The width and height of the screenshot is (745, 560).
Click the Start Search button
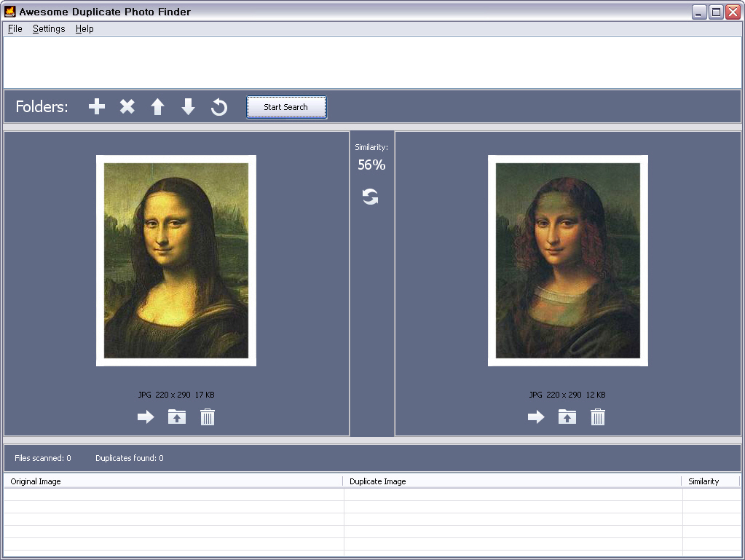[x=286, y=107]
